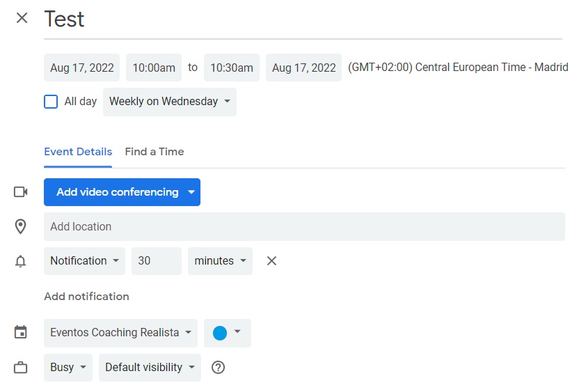The height and width of the screenshot is (392, 577).
Task: Expand the Weekly on Wednesday recurrence dropdown
Action: [170, 102]
